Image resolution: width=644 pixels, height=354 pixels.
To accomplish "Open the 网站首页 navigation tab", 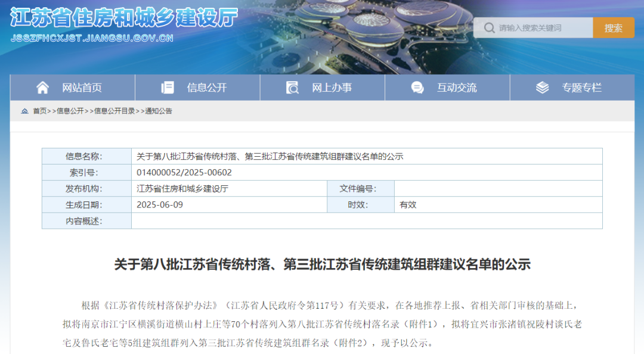I will coord(73,88).
